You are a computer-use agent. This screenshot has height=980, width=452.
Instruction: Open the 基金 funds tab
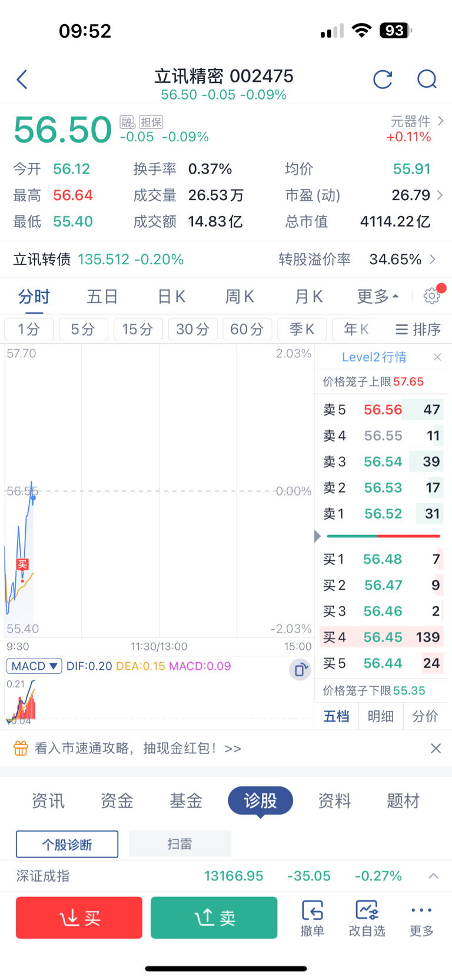[x=186, y=800]
